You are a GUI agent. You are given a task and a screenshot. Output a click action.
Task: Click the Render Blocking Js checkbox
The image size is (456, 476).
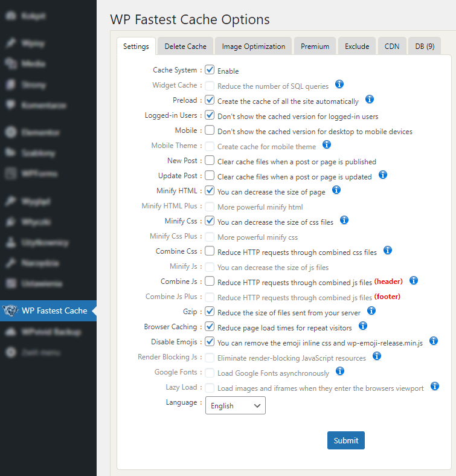click(210, 358)
